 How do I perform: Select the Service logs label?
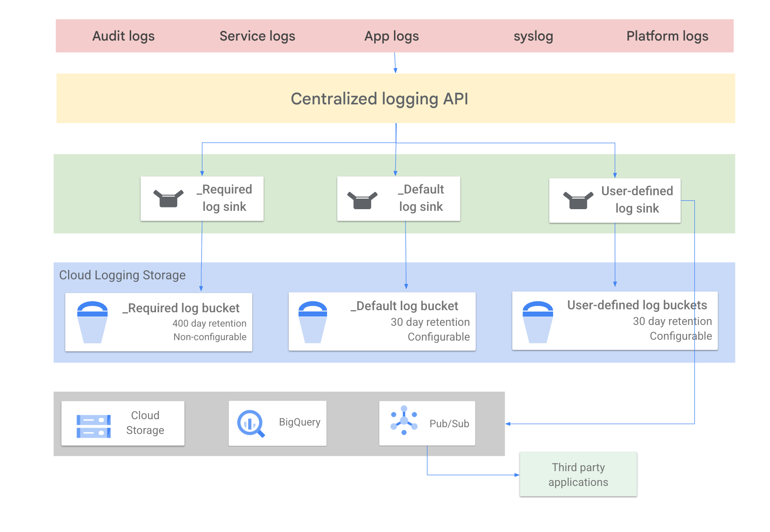click(257, 36)
